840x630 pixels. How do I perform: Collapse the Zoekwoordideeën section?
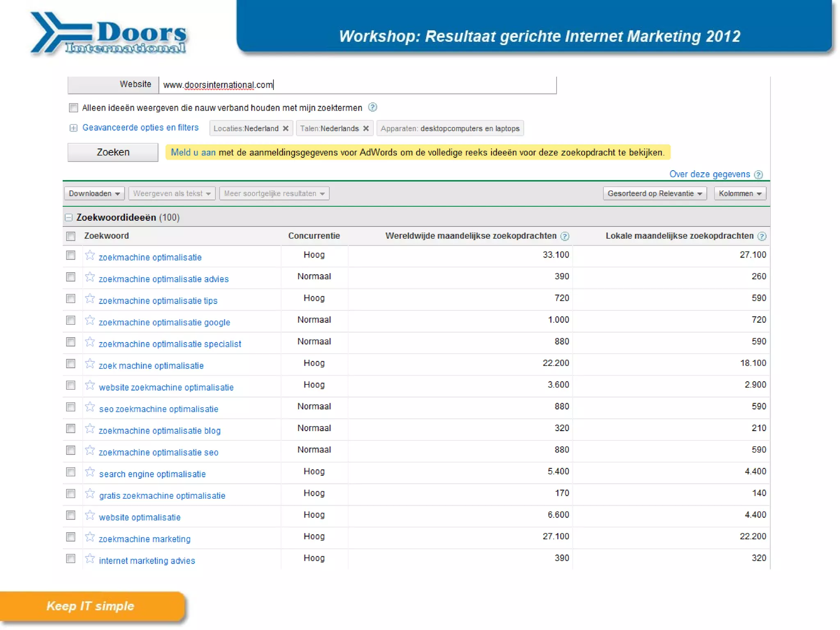(x=69, y=217)
